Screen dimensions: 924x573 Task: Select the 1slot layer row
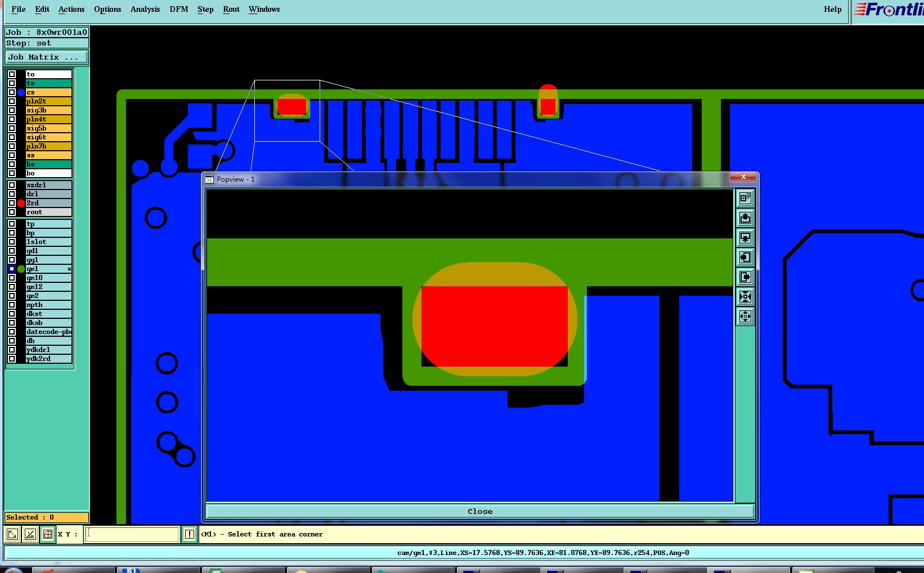coord(48,242)
